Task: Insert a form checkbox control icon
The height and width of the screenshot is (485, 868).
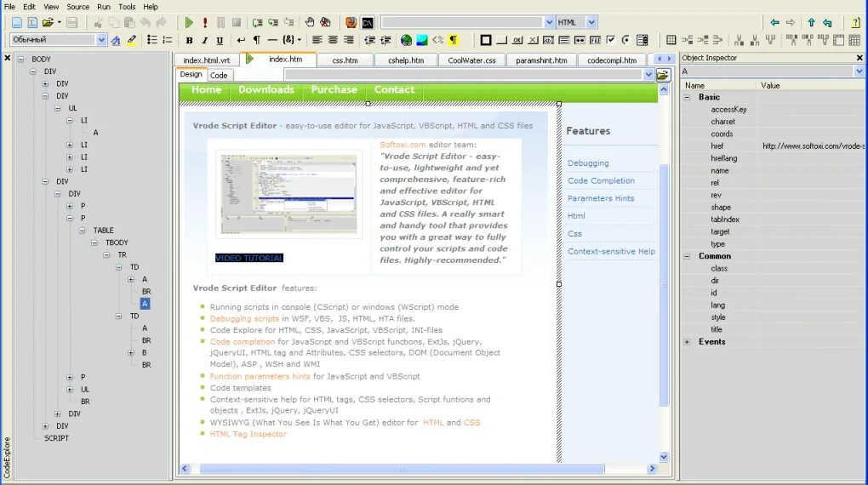Action: point(611,40)
